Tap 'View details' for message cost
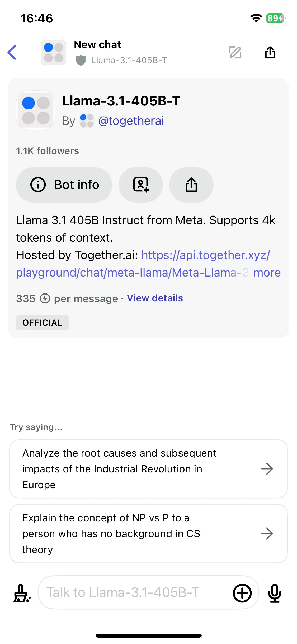Image resolution: width=297 pixels, height=644 pixels. (x=155, y=298)
